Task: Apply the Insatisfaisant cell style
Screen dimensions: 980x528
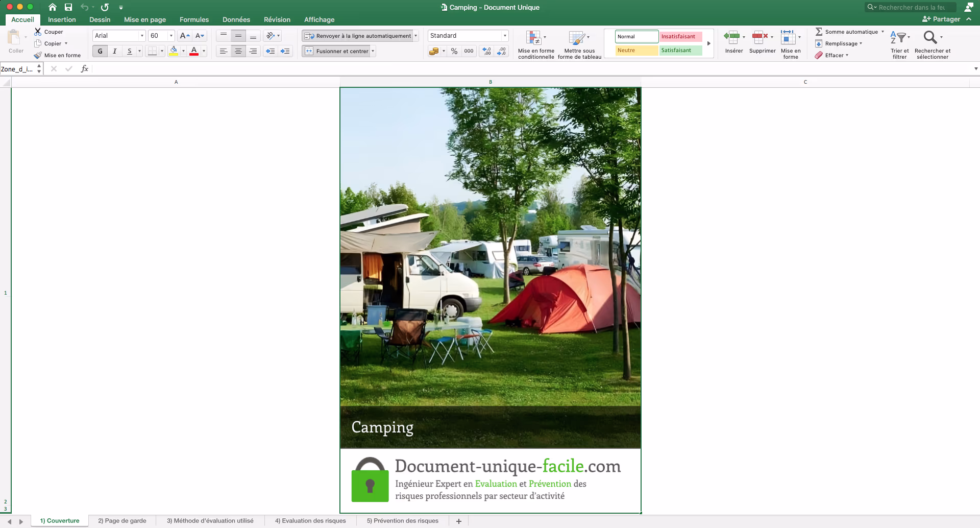Action: coord(680,37)
